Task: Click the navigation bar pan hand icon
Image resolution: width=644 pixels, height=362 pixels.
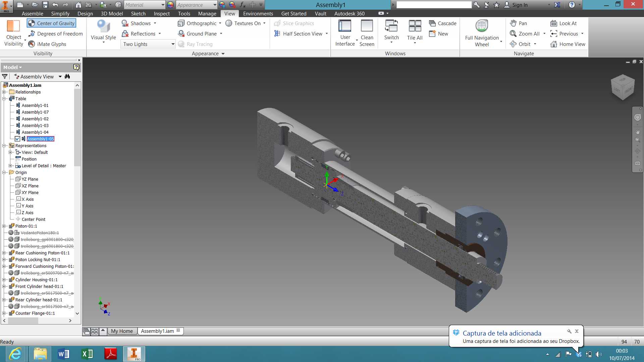Action: click(x=637, y=131)
